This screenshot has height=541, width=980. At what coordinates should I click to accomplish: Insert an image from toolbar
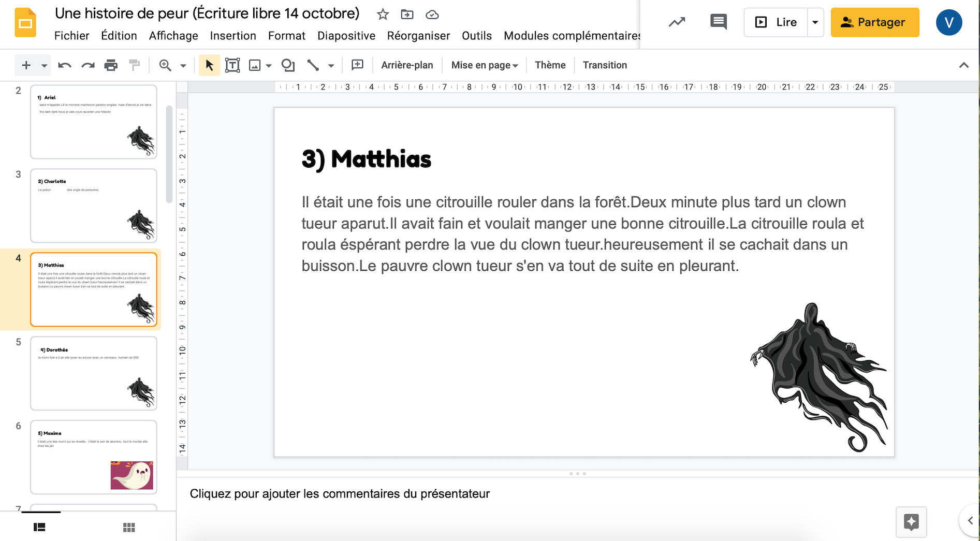click(255, 65)
